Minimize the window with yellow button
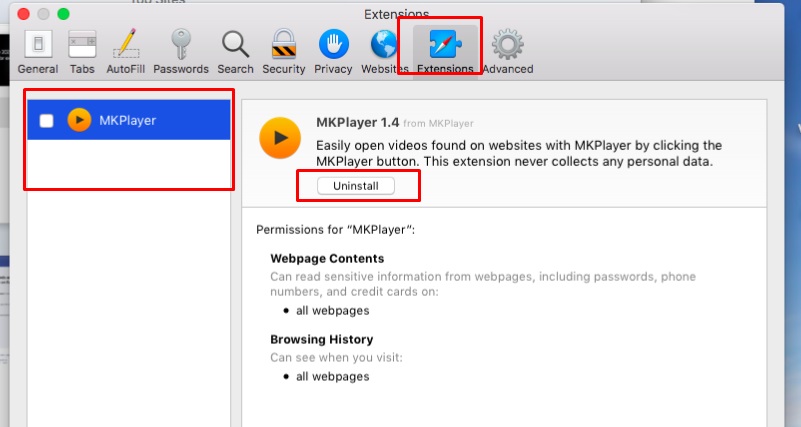The image size is (801, 427). [x=41, y=14]
